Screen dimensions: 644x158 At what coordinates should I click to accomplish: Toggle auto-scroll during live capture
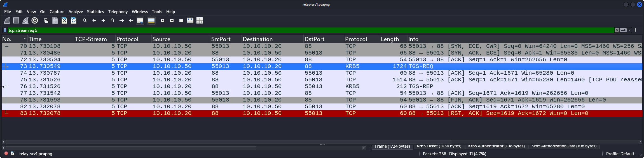point(140,20)
